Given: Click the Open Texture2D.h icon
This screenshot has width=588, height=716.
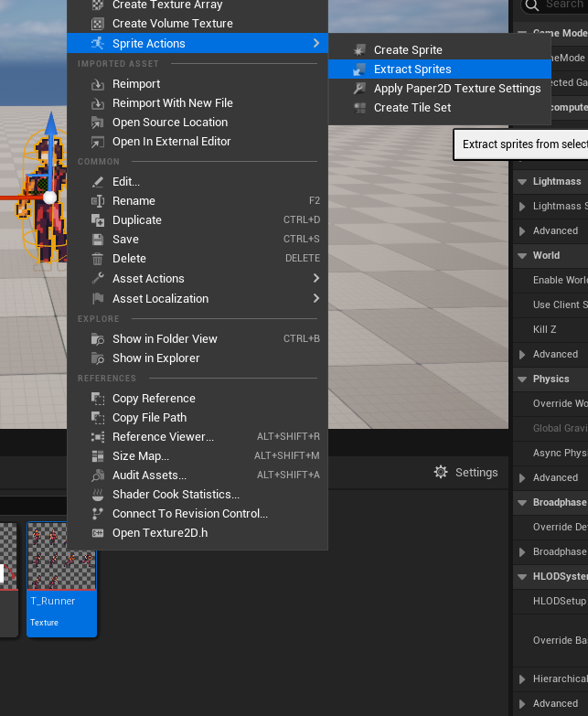Looking at the screenshot, I should [x=98, y=533].
